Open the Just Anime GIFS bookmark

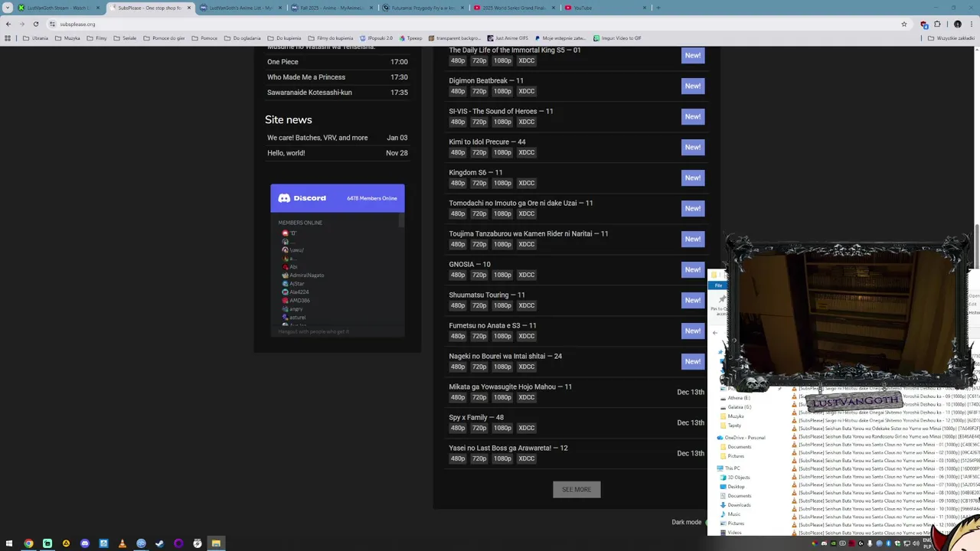pyautogui.click(x=508, y=38)
